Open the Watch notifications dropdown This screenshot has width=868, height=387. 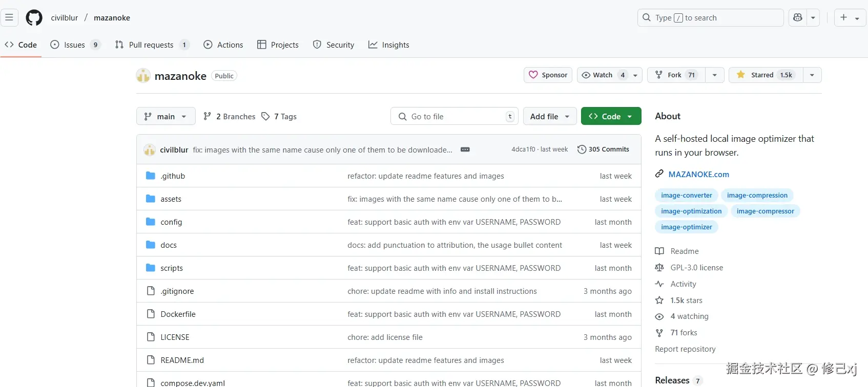click(x=609, y=75)
